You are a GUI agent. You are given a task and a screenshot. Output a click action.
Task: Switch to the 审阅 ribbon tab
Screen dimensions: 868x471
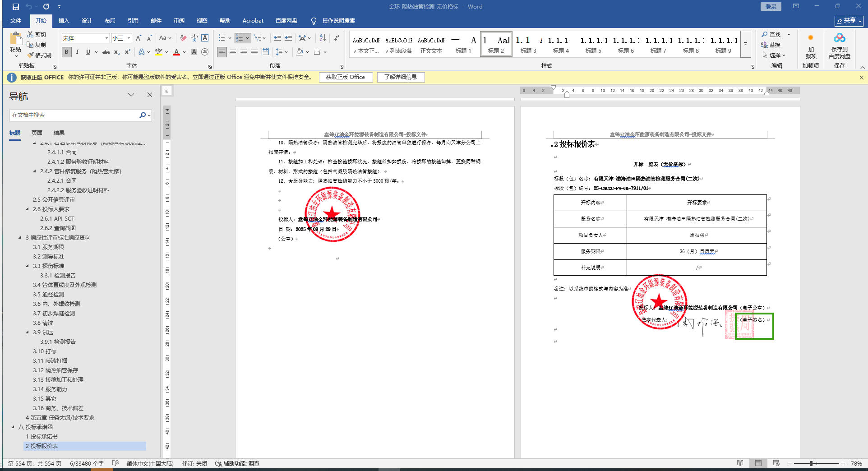[x=179, y=21]
